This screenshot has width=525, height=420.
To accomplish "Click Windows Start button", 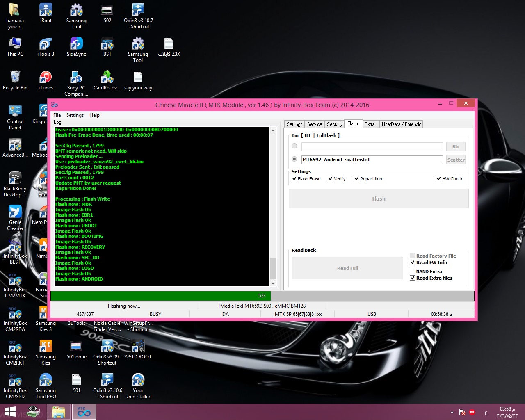I will click(10, 412).
